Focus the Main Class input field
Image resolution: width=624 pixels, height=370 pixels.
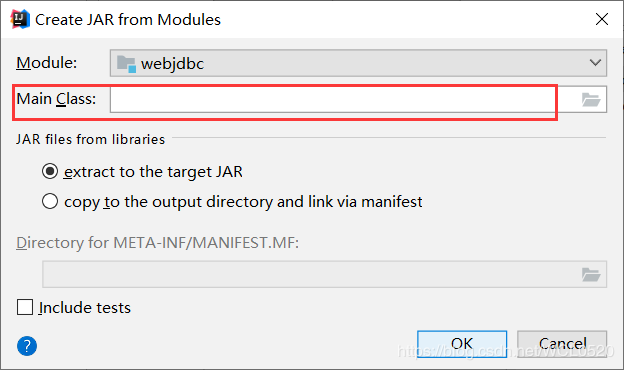[343, 99]
